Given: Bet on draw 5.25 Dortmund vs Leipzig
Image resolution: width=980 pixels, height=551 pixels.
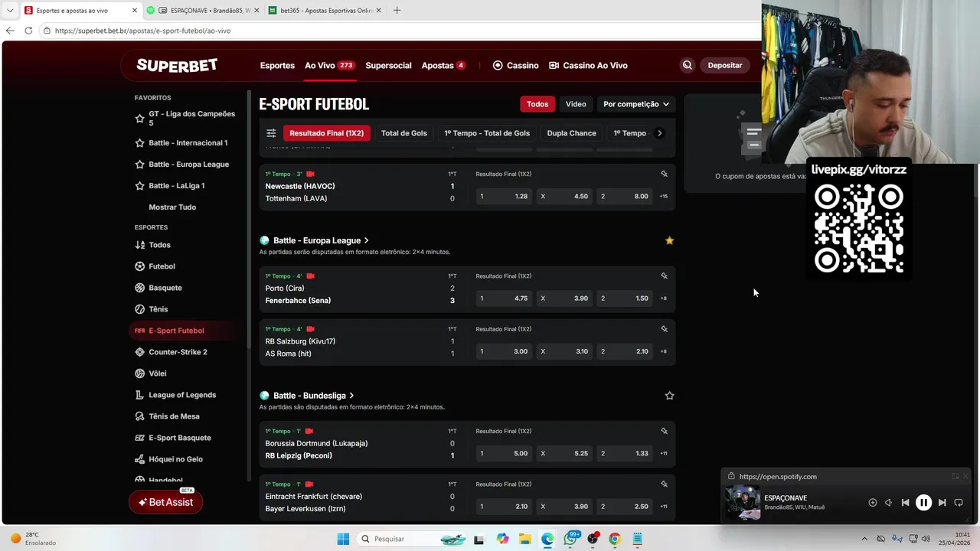Looking at the screenshot, I should click(x=564, y=454).
